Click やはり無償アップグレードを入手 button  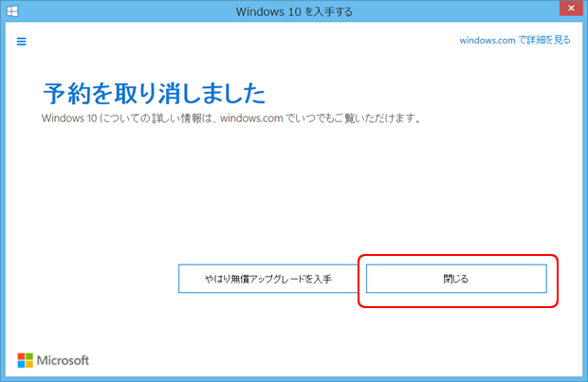point(268,279)
